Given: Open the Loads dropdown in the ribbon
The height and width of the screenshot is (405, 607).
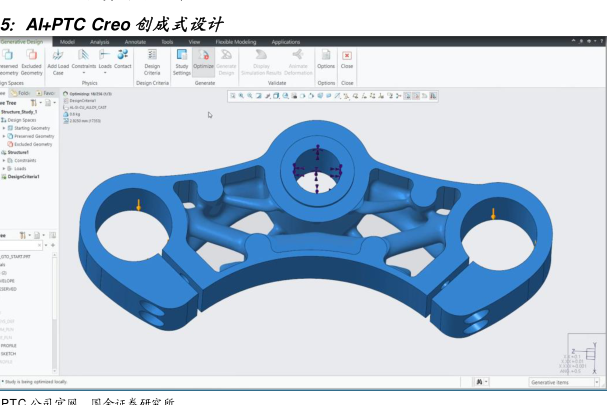Looking at the screenshot, I should pyautogui.click(x=105, y=61).
